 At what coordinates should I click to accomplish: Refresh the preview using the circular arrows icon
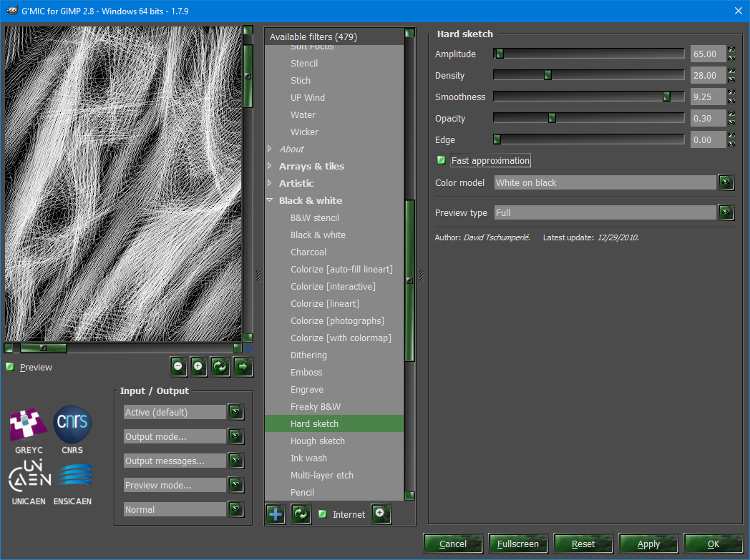point(220,367)
